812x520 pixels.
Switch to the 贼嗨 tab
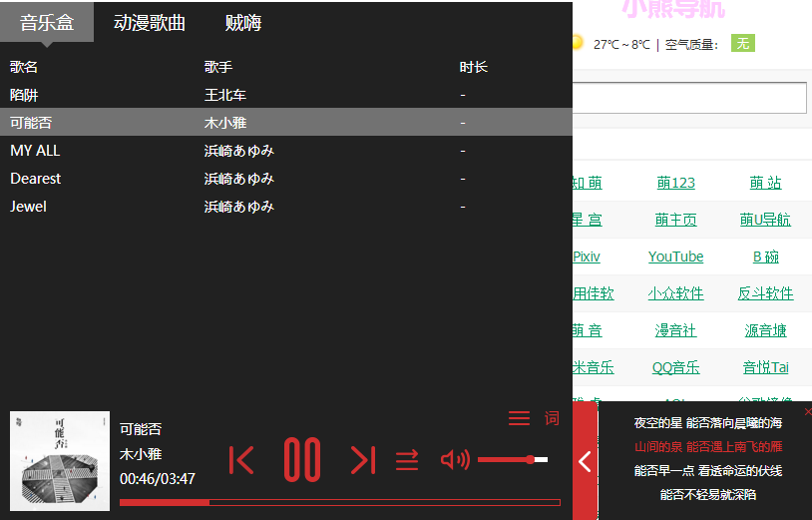pyautogui.click(x=243, y=23)
